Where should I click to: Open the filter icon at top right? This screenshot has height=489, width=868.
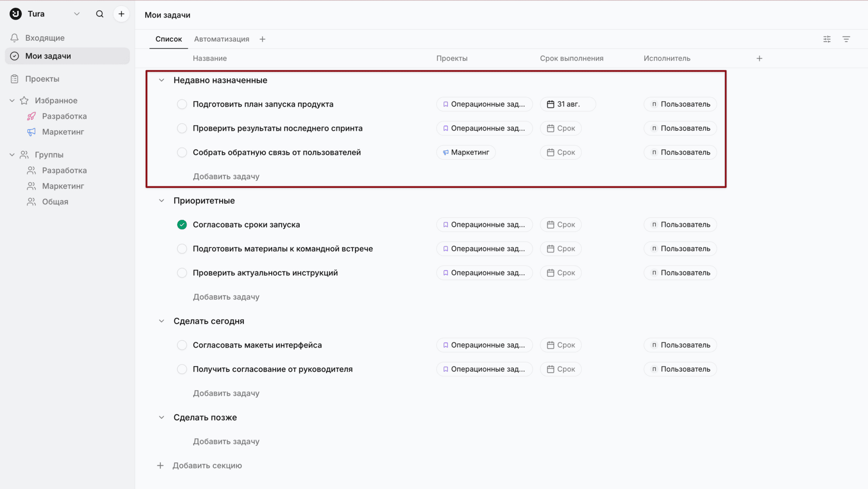pyautogui.click(x=846, y=39)
